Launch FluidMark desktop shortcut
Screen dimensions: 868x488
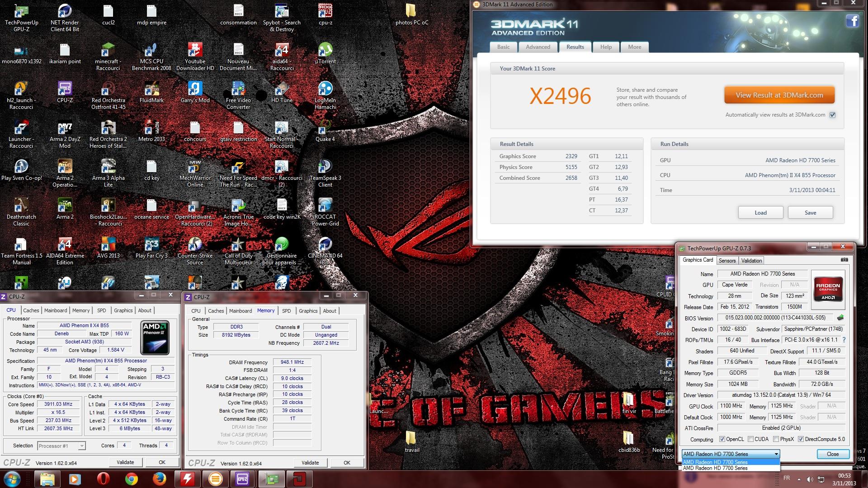pyautogui.click(x=151, y=93)
